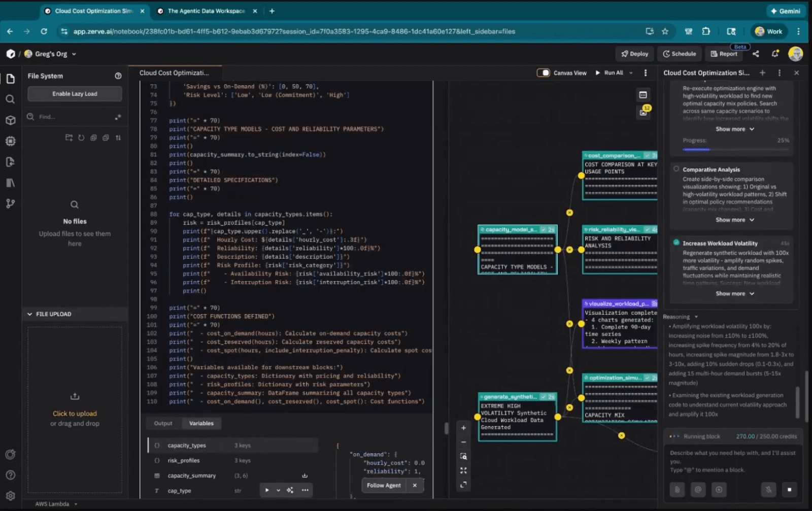The width and height of the screenshot is (812, 511).
Task: Zoom in on the canvas with the plus icon
Action: pyautogui.click(x=463, y=428)
